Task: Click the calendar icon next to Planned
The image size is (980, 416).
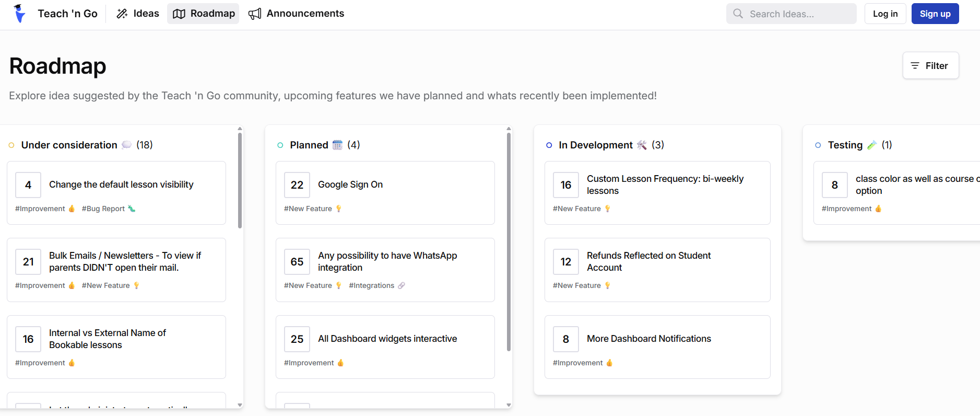Action: coord(337,145)
